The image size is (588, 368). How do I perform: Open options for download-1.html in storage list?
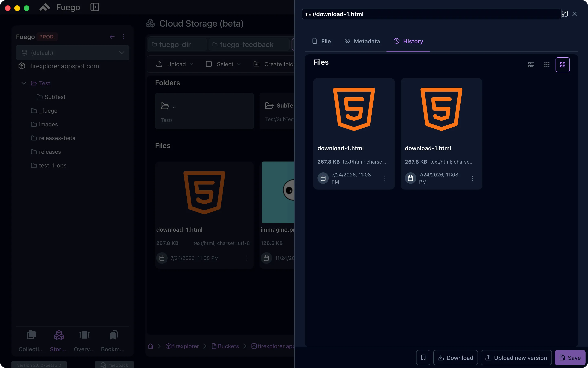click(x=247, y=258)
